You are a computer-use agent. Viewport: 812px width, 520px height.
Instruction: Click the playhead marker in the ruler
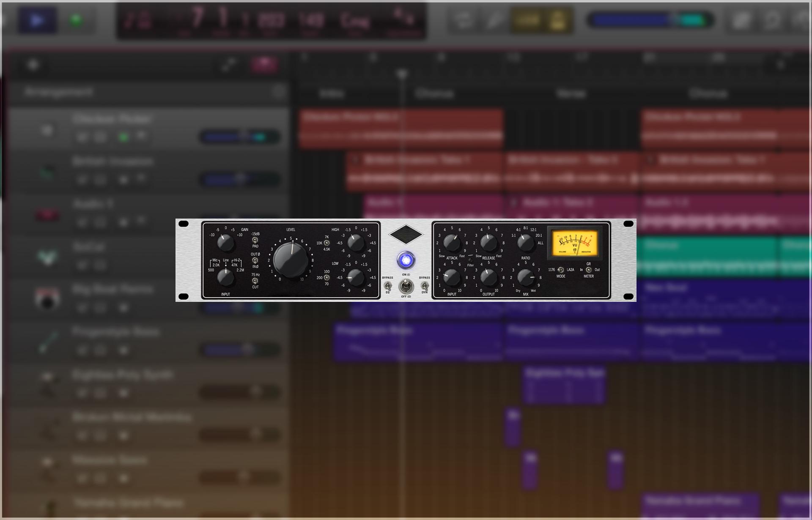click(x=402, y=74)
